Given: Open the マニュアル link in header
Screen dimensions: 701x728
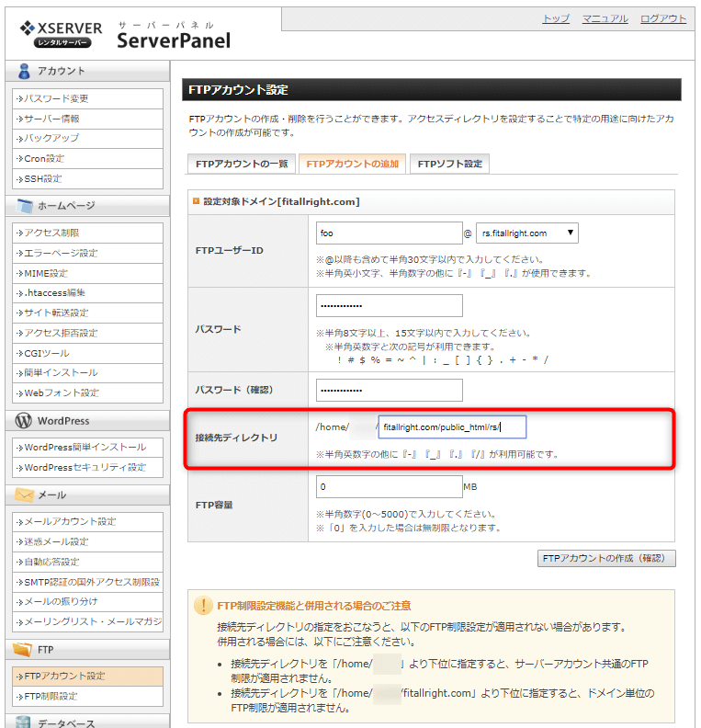Looking at the screenshot, I should [605, 18].
